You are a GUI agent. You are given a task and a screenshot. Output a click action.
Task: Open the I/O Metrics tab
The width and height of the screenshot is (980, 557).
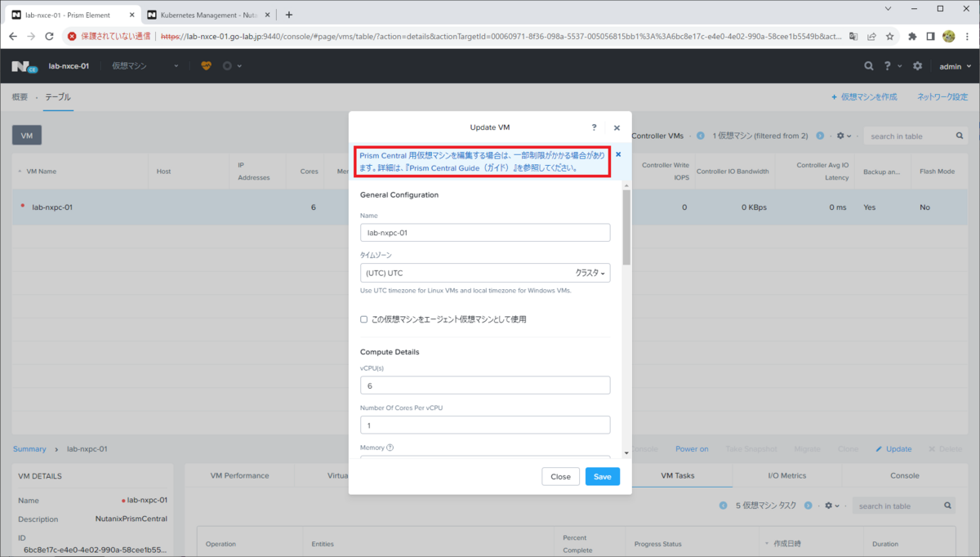click(x=786, y=475)
